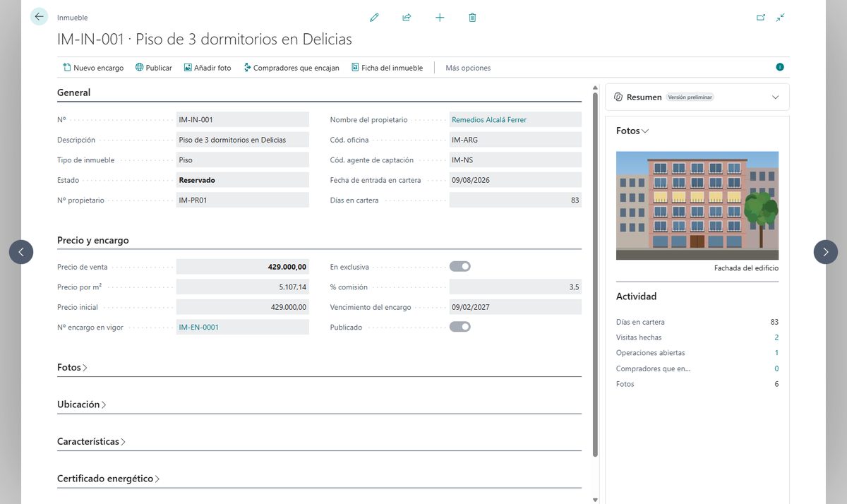Click Publicar action
Image resolution: width=847 pixels, height=504 pixels.
point(153,68)
